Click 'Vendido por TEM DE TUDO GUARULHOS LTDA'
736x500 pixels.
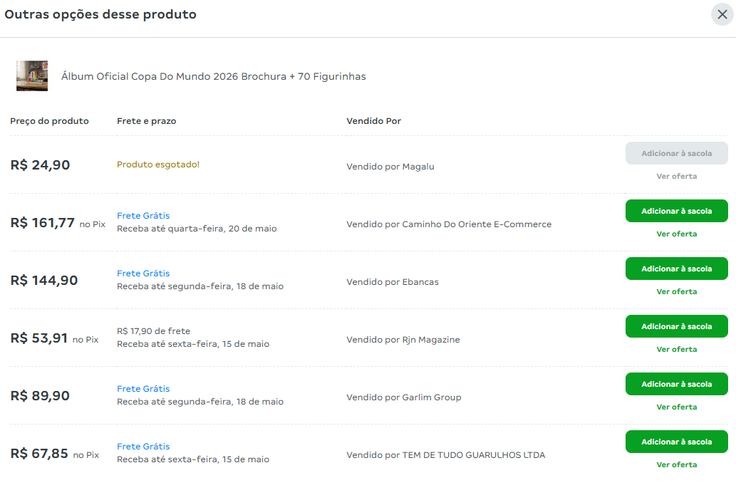tap(446, 455)
